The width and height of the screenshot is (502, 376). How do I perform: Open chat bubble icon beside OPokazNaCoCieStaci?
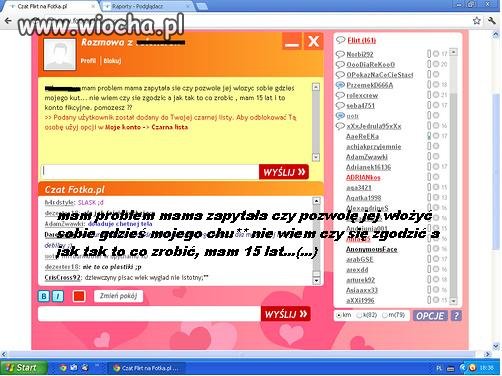coord(340,75)
